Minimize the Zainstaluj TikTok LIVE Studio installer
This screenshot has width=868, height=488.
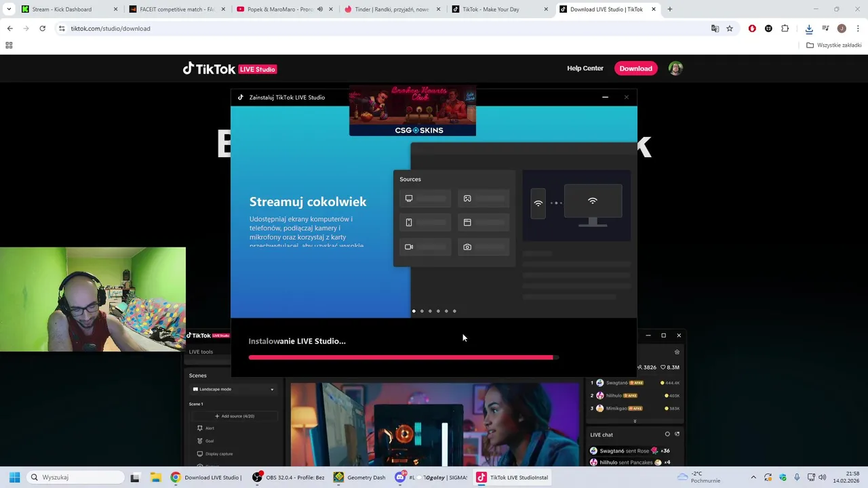606,98
